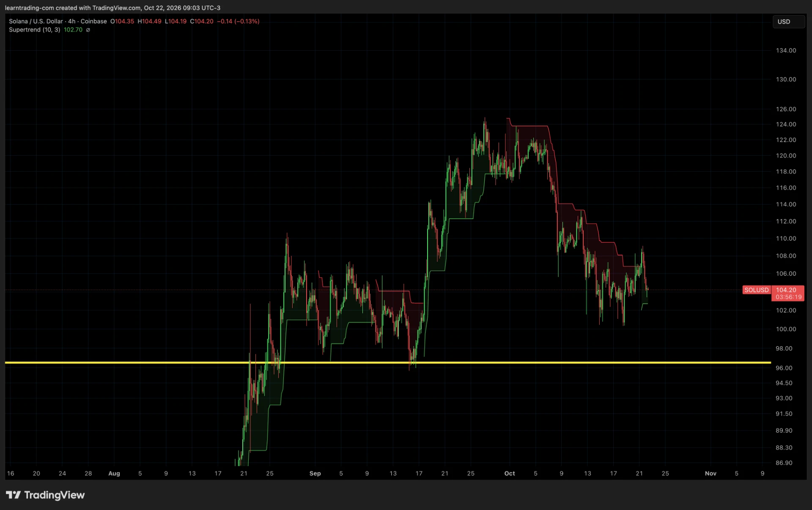The height and width of the screenshot is (510, 812).
Task: Click the 86.90 price axis label
Action: coord(784,463)
